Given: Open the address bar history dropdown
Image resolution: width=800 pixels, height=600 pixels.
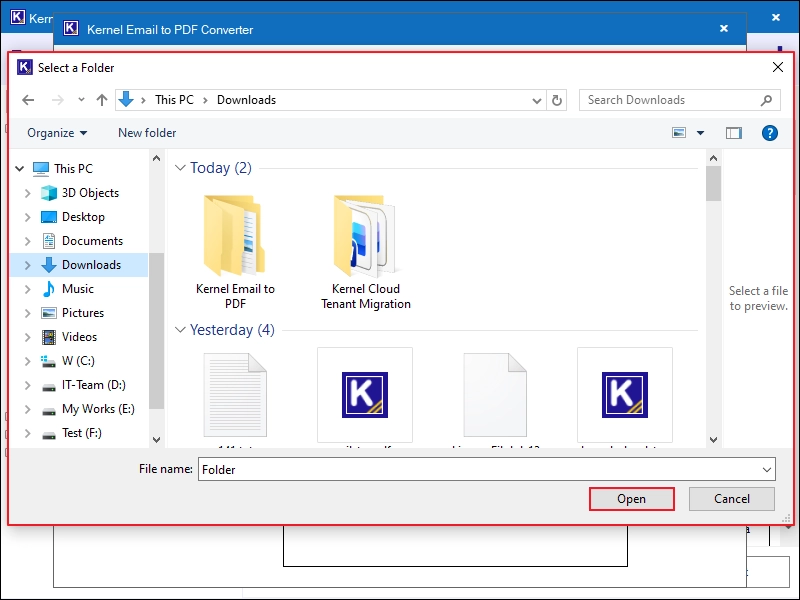Looking at the screenshot, I should 536,101.
